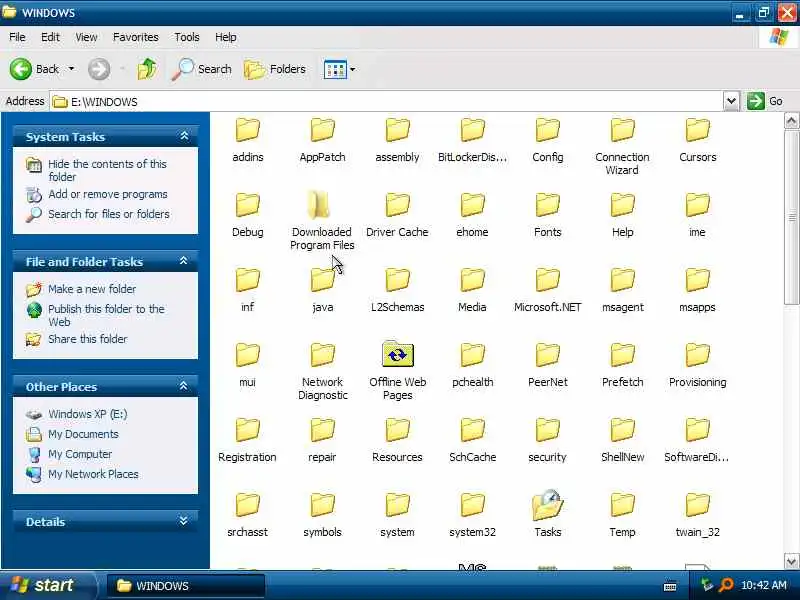Select the twain_32 folder

pyautogui.click(x=697, y=515)
